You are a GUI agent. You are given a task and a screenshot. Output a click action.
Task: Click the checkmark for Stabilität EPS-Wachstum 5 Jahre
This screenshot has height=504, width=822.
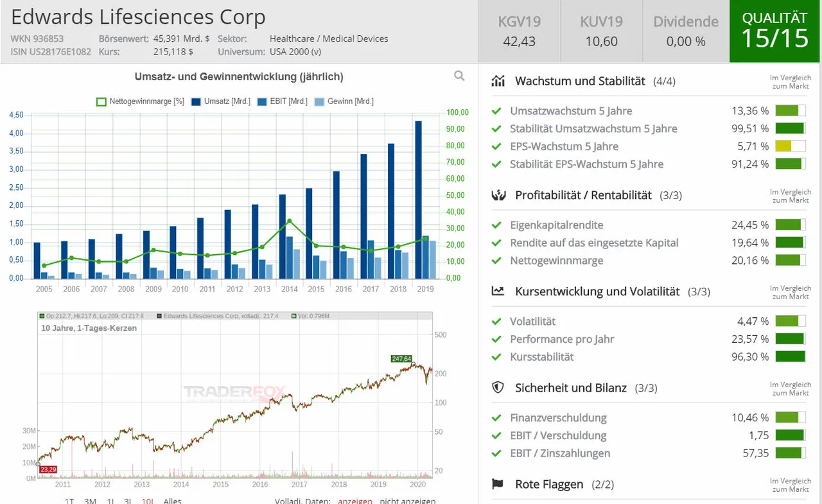496,164
